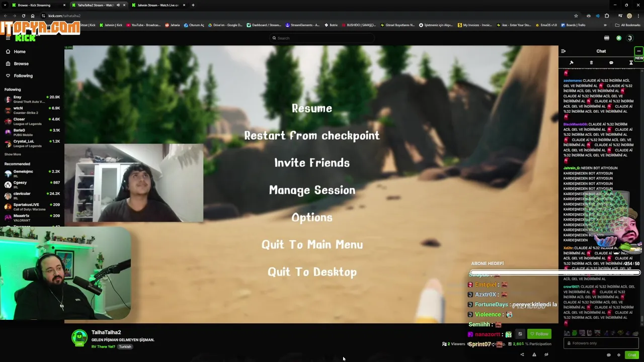Reload the page with the browser refresh icon
This screenshot has width=644, height=362.
click(23, 16)
